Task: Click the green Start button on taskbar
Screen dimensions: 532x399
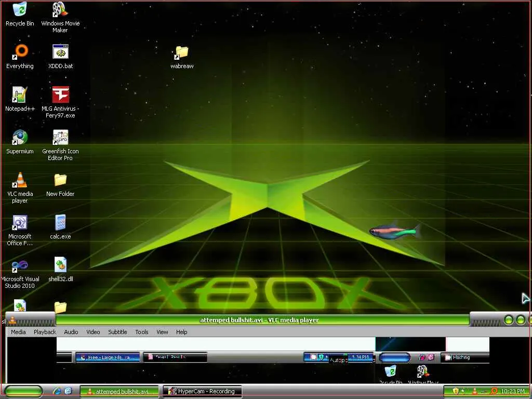Action: click(x=23, y=391)
